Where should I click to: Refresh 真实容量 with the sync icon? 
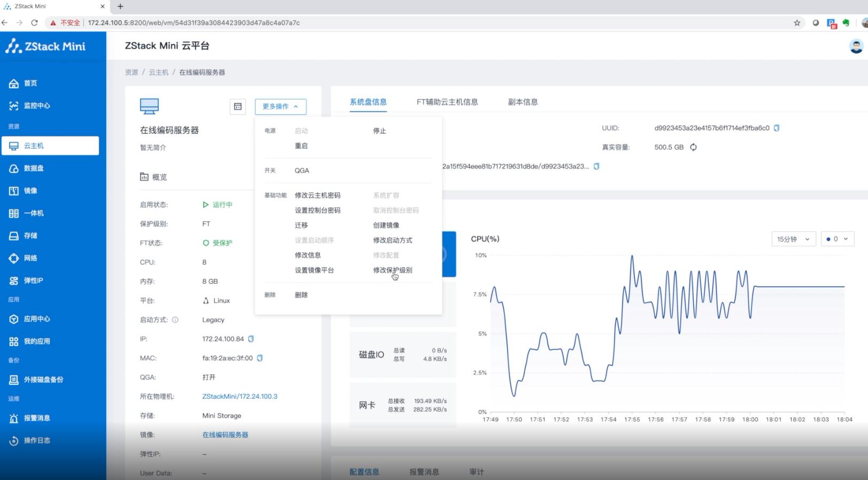coord(693,148)
